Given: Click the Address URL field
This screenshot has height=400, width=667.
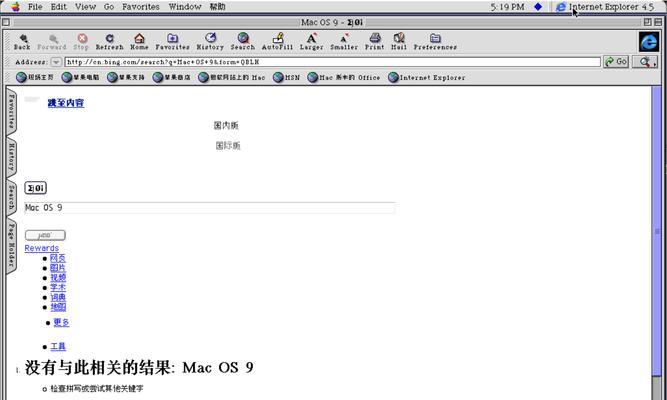Looking at the screenshot, I should click(x=332, y=62).
